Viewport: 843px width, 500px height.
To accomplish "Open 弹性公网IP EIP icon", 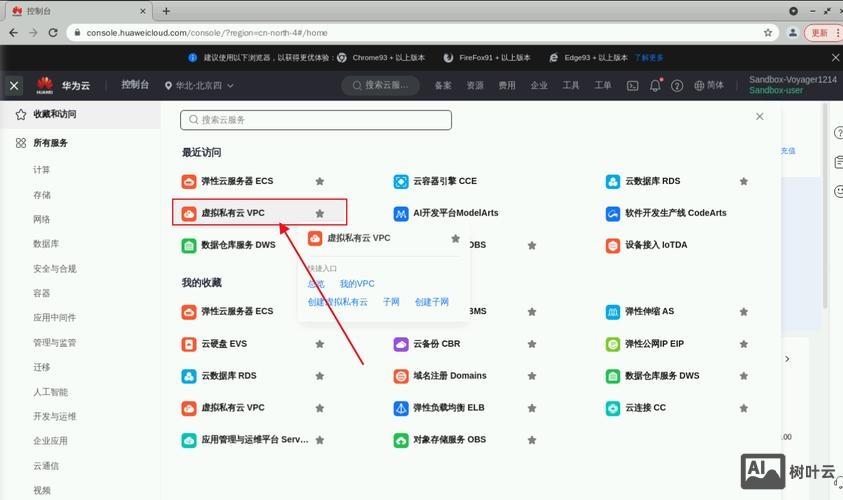I will tap(613, 344).
